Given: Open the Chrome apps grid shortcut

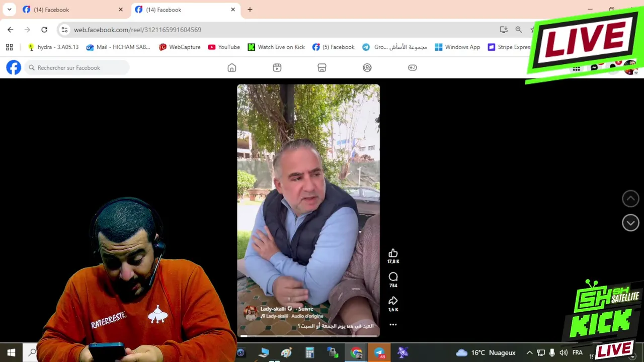Looking at the screenshot, I should tap(9, 47).
